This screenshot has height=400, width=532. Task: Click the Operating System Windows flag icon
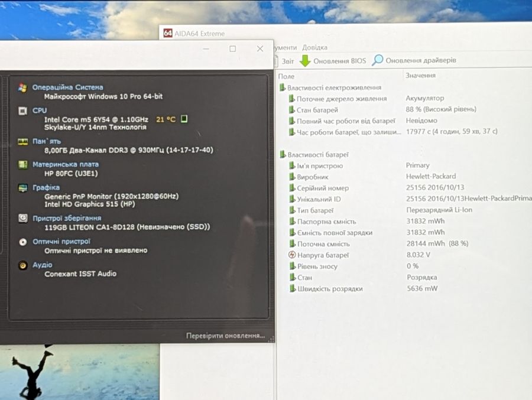coord(22,87)
